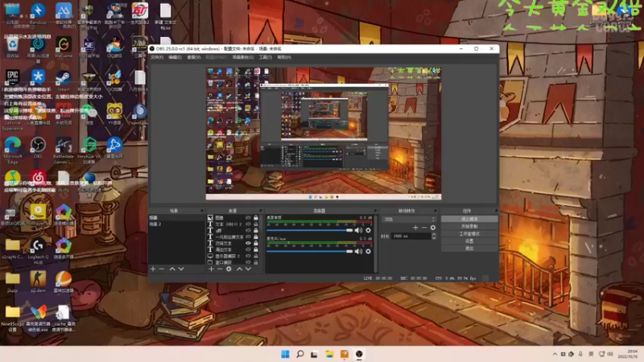Undock the Sources panel via its header button
The height and width of the screenshot is (362, 644).
pos(260,211)
